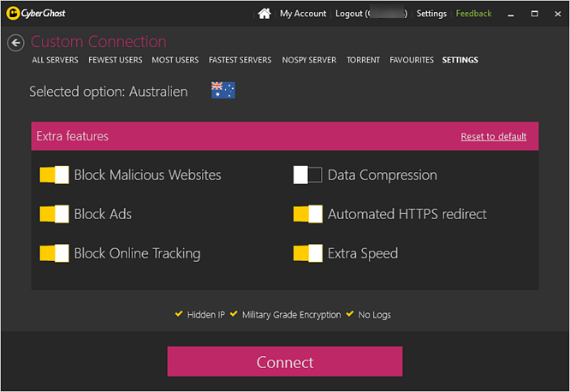
Task: Click the Connect button
Action: click(285, 361)
